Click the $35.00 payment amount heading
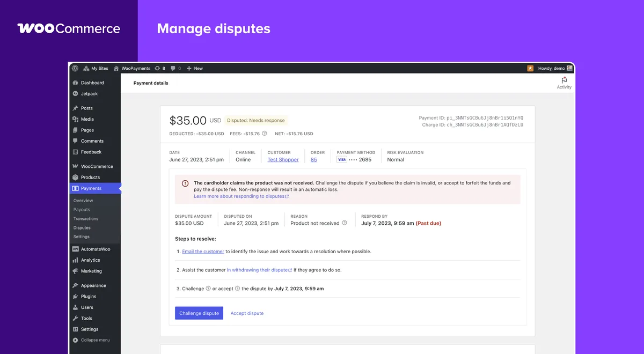The width and height of the screenshot is (644, 354). point(188,121)
